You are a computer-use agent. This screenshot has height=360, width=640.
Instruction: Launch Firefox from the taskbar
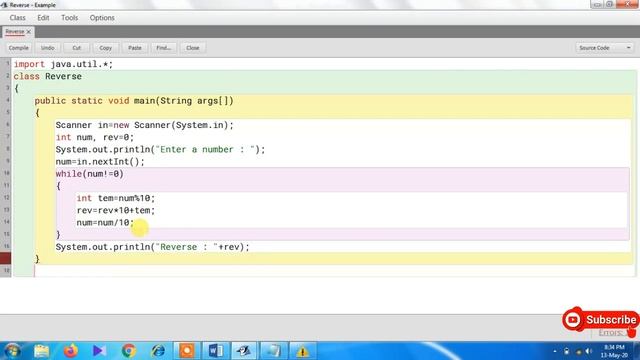[71, 351]
